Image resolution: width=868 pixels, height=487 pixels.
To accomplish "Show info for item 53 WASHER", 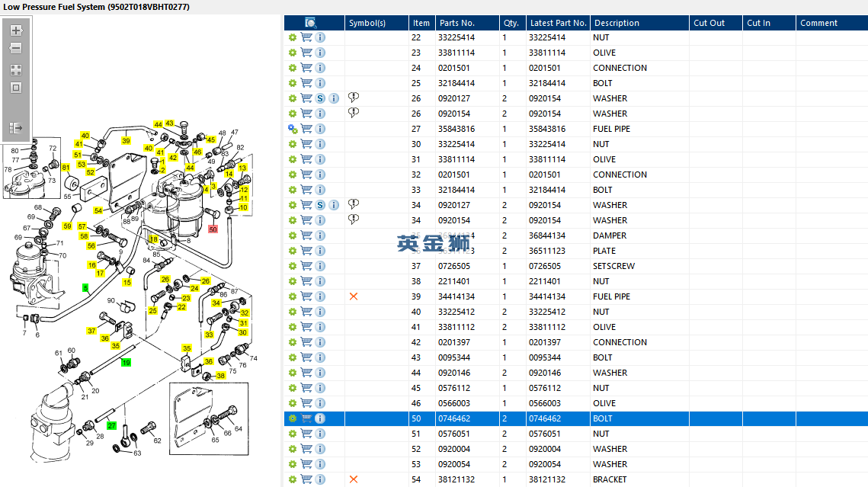I will coord(320,464).
